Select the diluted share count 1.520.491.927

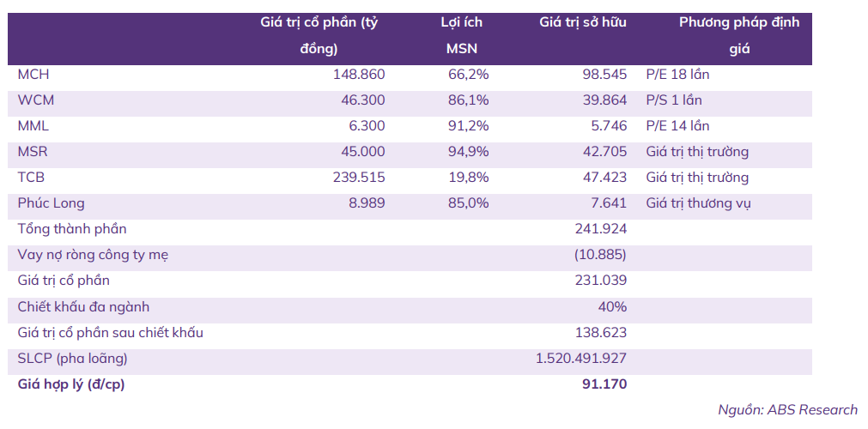[x=581, y=358]
